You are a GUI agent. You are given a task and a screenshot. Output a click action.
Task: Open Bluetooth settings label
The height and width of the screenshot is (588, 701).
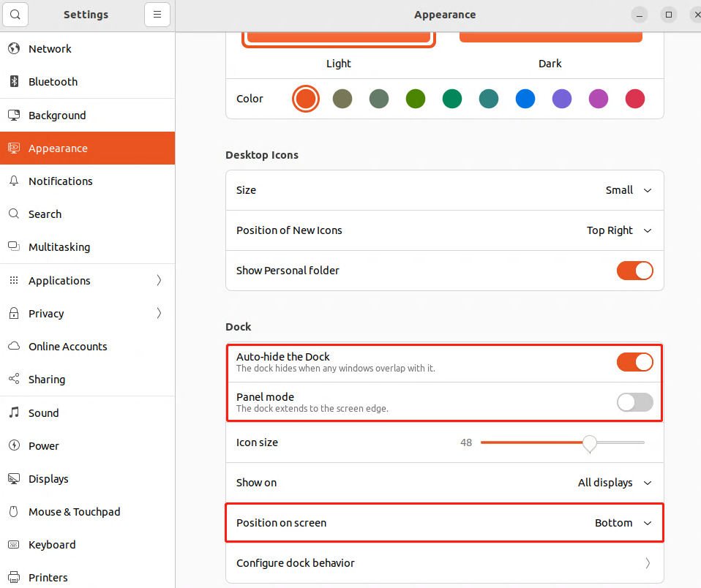[53, 82]
